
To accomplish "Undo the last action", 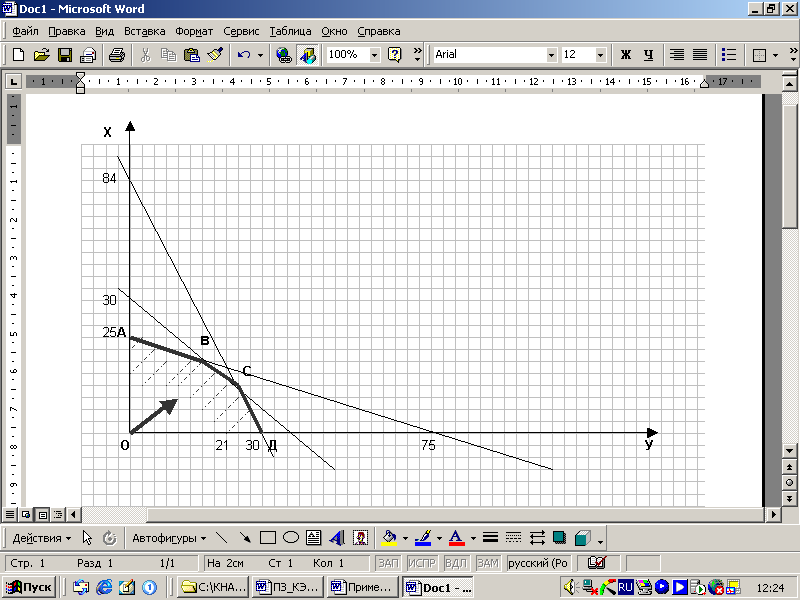I will [x=244, y=55].
